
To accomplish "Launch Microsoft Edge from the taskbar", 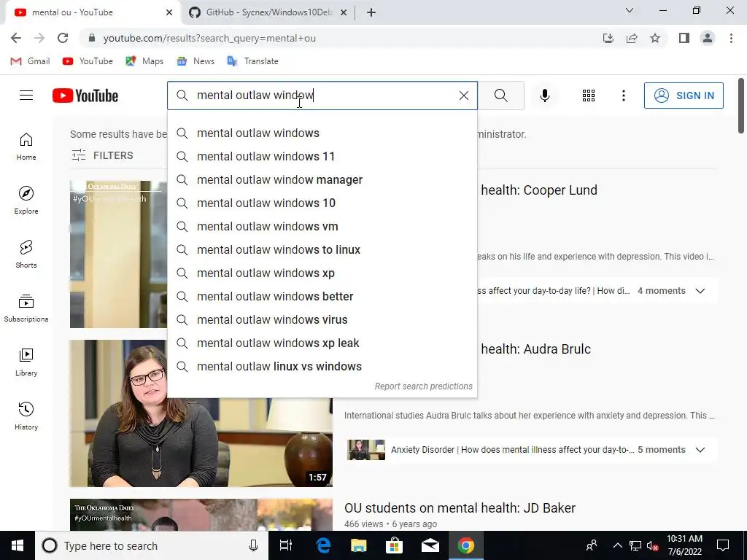I will pyautogui.click(x=323, y=545).
